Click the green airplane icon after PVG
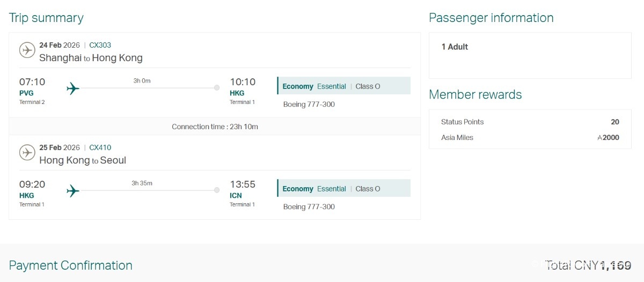Viewport: 644px width, 282px height. point(73,88)
